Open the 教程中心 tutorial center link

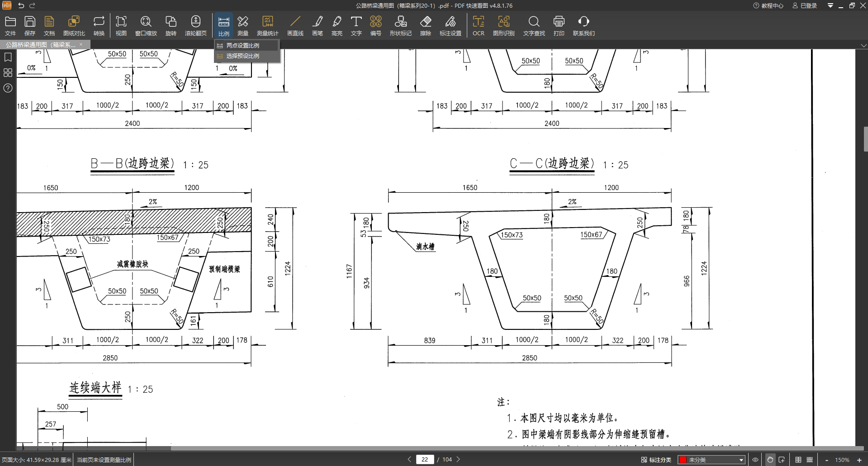(x=768, y=5)
